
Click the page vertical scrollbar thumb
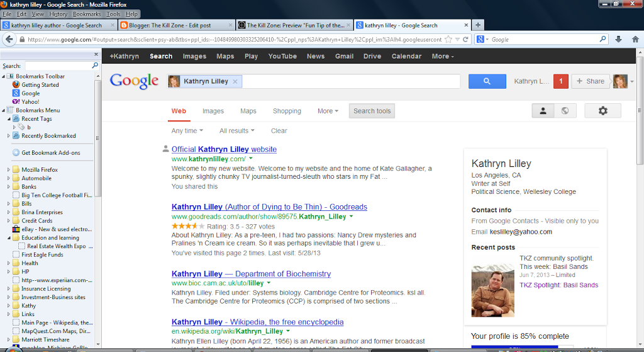tap(640, 111)
